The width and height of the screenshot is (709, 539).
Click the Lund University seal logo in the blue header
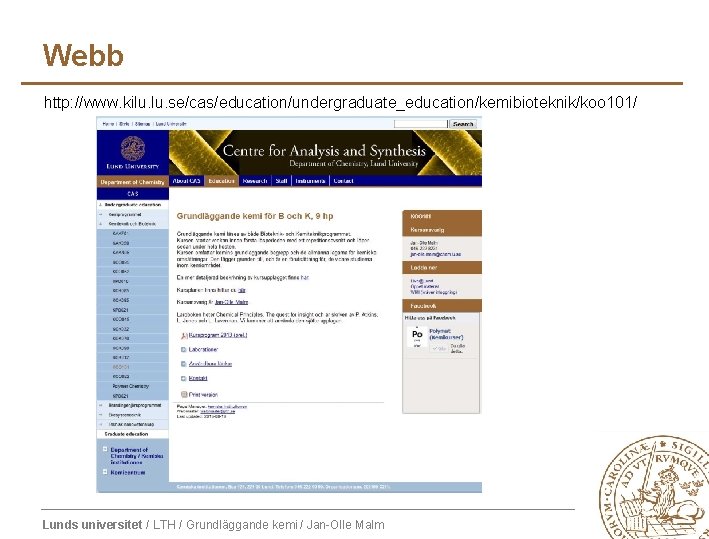[x=133, y=149]
